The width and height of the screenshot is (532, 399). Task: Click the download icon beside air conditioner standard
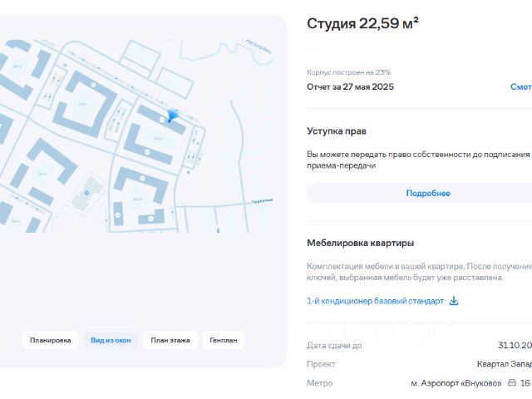[x=454, y=301]
